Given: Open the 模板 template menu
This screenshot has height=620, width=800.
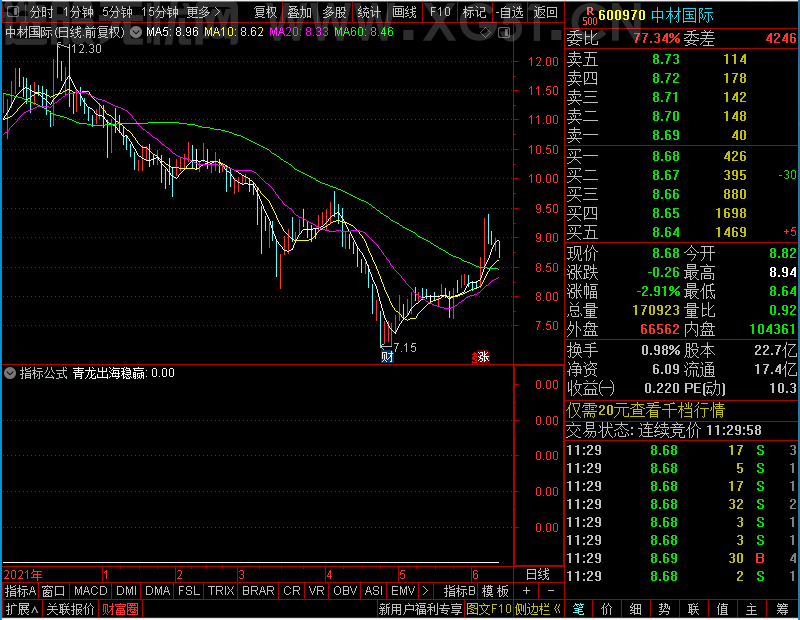Looking at the screenshot, I should click(495, 591).
